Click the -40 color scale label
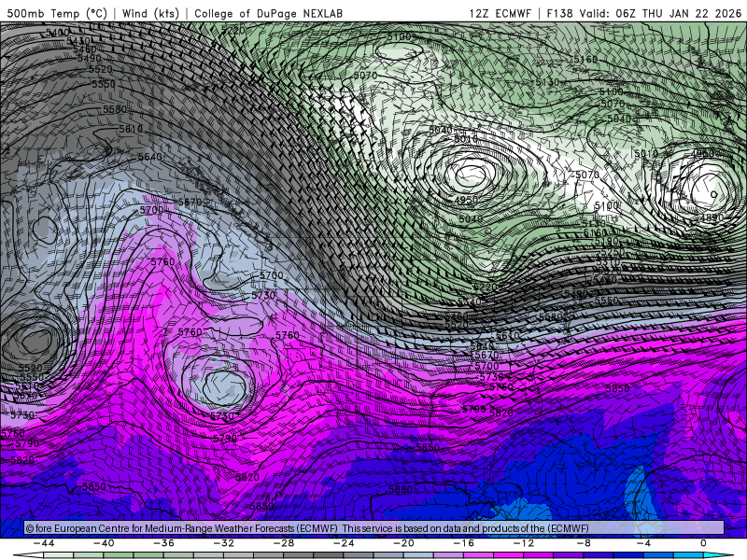 [x=104, y=543]
